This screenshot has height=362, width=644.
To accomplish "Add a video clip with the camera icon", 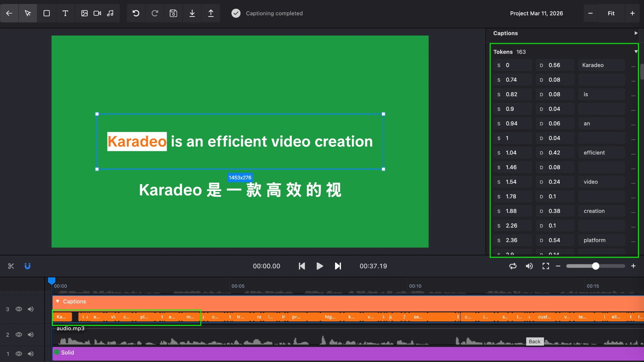I will [97, 13].
